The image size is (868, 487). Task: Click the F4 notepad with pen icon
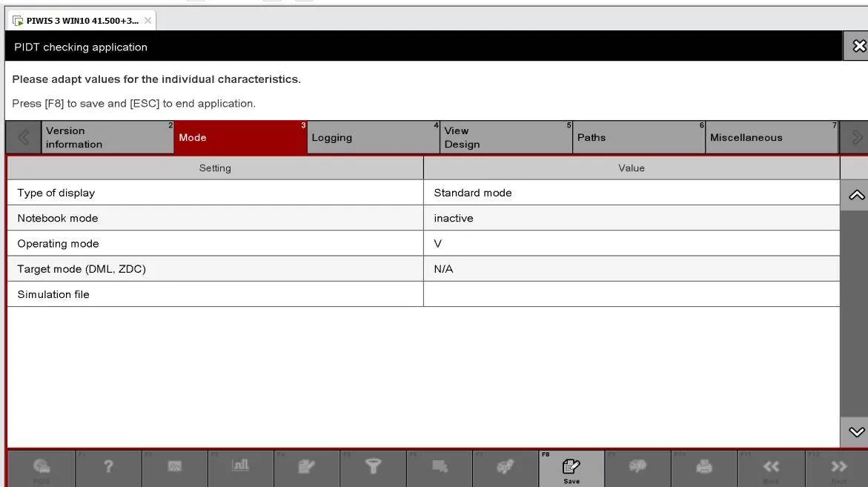pyautogui.click(x=306, y=468)
